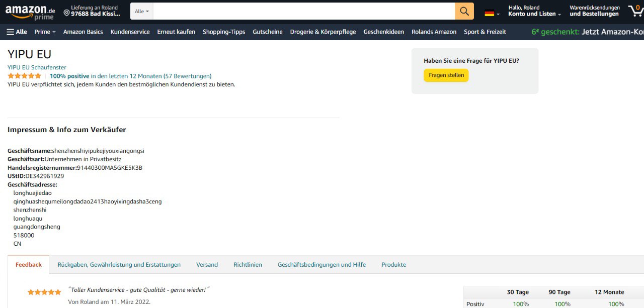Click the Toller Kundenservice review quote
The width and height of the screenshot is (644, 308).
(138, 290)
